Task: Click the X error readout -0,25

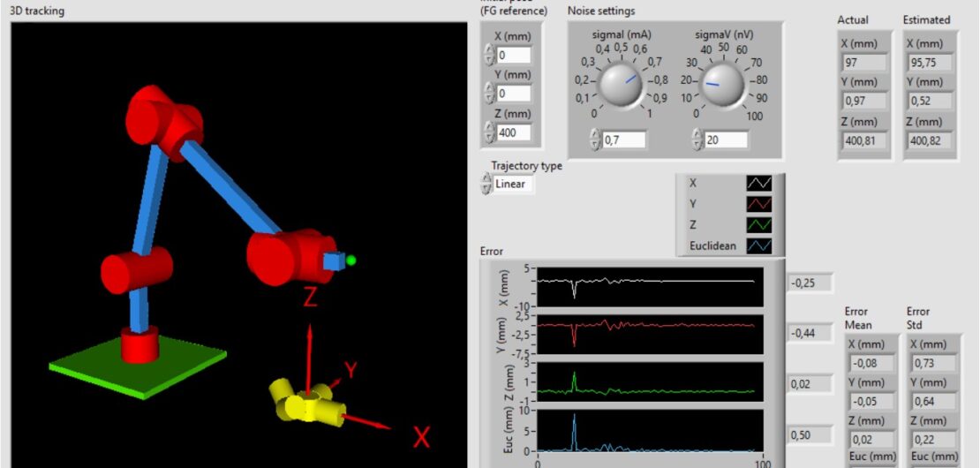Action: pyautogui.click(x=810, y=283)
